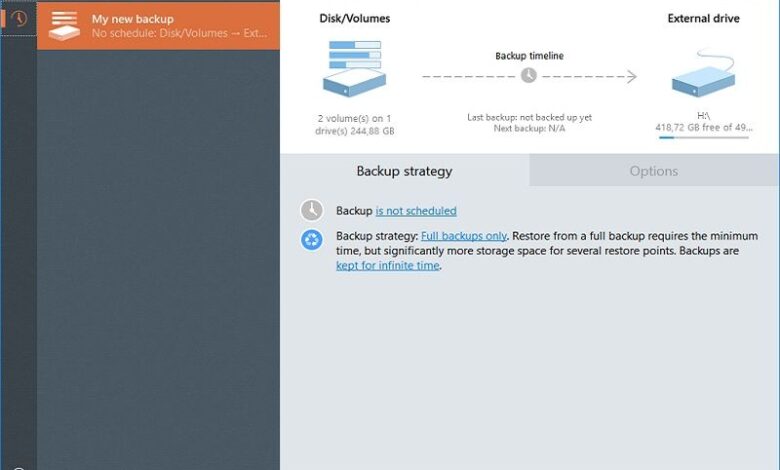Open the Options tab

[654, 171]
